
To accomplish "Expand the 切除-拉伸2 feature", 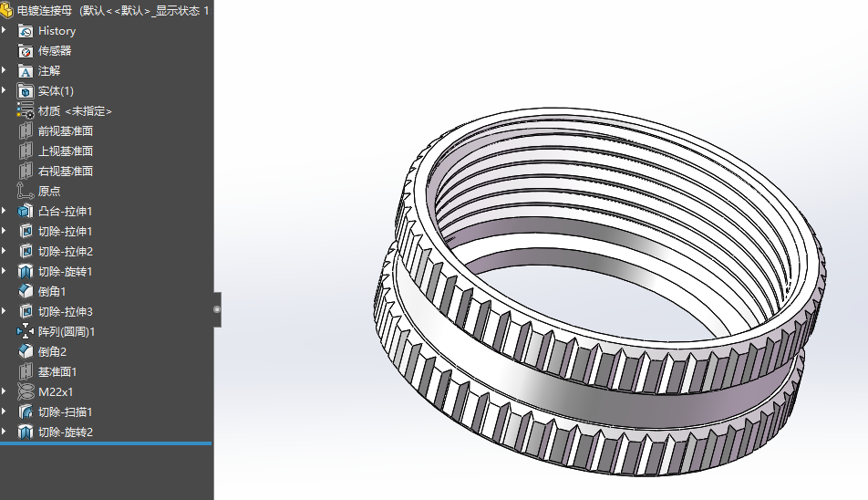I will [4, 251].
